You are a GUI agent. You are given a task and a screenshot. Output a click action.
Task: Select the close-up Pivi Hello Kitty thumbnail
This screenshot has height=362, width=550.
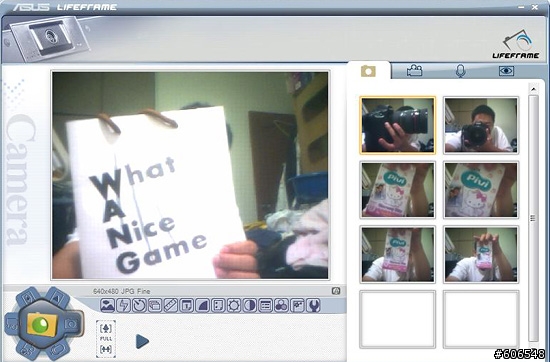481,189
